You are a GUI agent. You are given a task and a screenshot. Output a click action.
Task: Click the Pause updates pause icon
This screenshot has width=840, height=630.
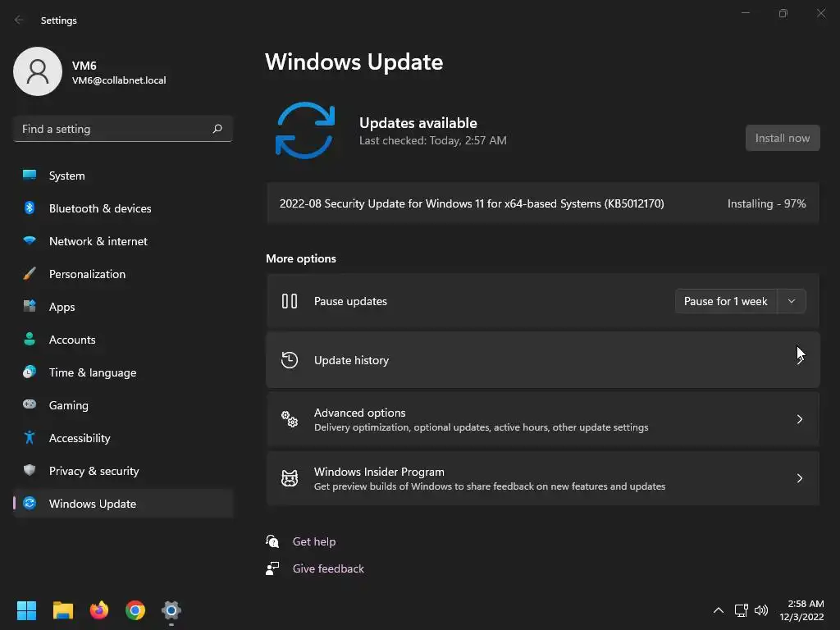coord(290,301)
